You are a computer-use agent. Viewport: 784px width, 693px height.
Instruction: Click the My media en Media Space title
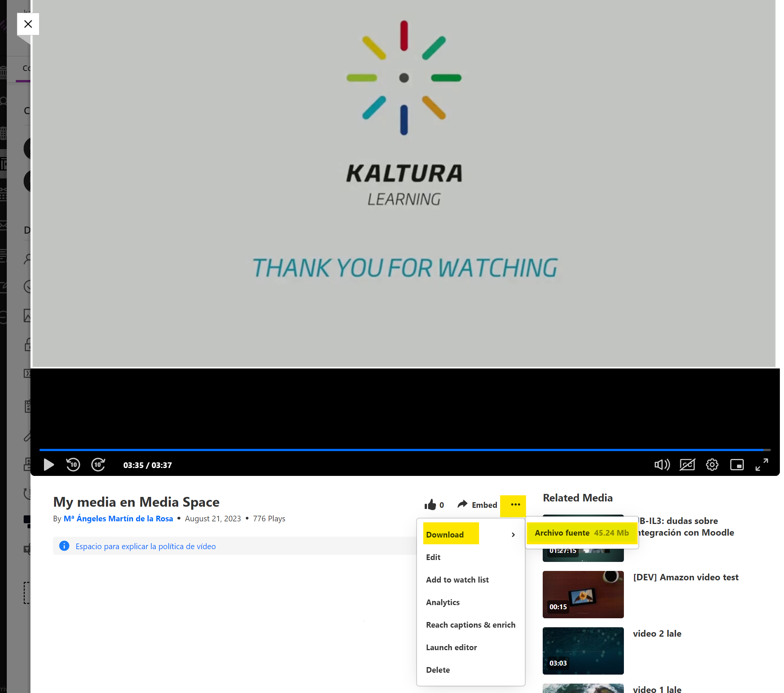(136, 502)
